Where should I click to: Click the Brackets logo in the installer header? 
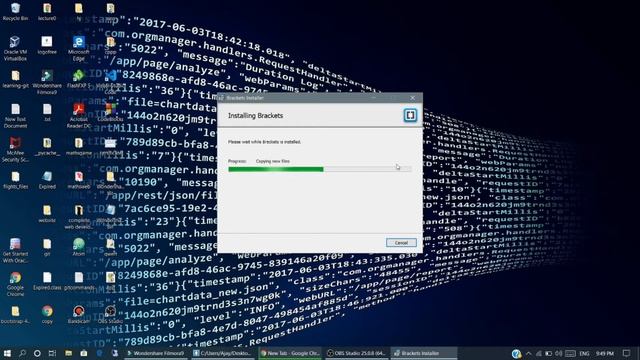410,116
